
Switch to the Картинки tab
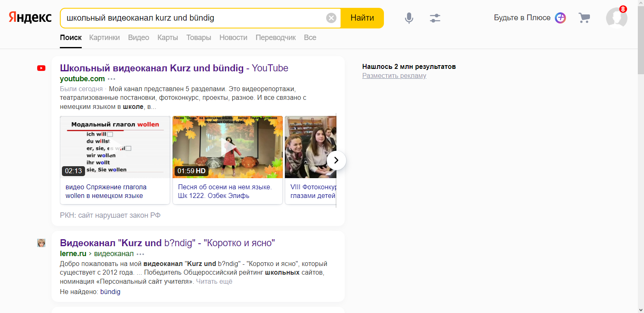tap(104, 38)
